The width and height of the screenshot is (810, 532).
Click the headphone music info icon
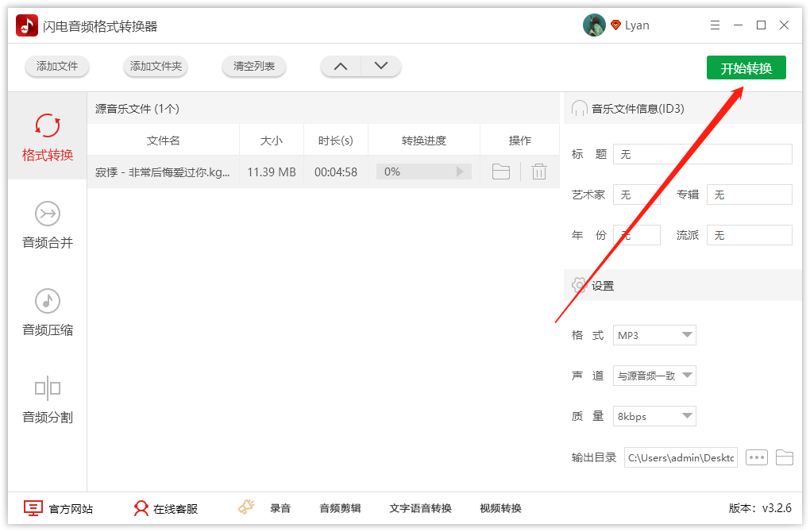580,109
